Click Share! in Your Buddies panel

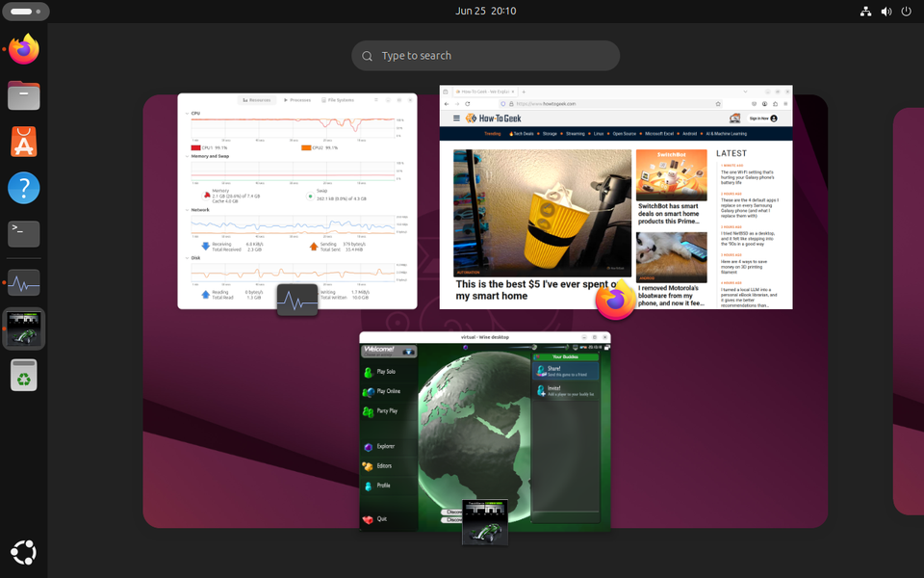click(566, 371)
